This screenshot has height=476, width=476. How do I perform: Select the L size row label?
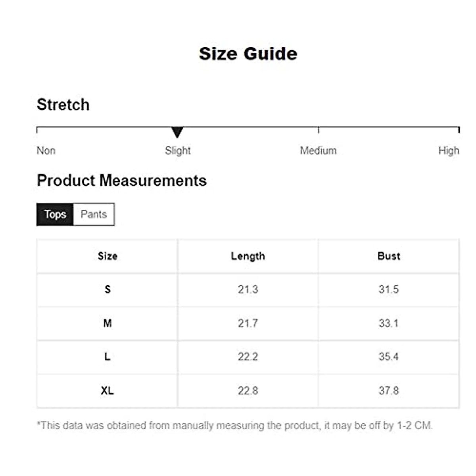[107, 357]
